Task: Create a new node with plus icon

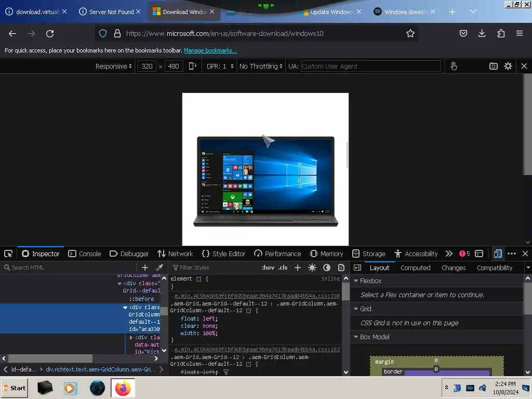Action: (x=145, y=268)
